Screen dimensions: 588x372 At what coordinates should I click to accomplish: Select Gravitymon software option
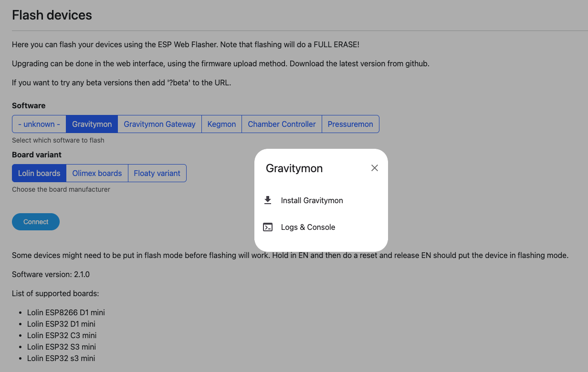92,124
